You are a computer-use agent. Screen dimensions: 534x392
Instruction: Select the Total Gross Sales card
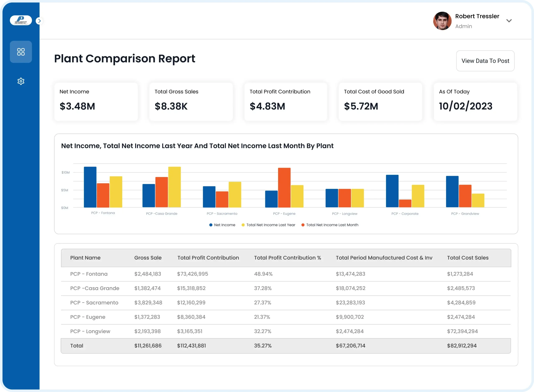[x=191, y=102]
